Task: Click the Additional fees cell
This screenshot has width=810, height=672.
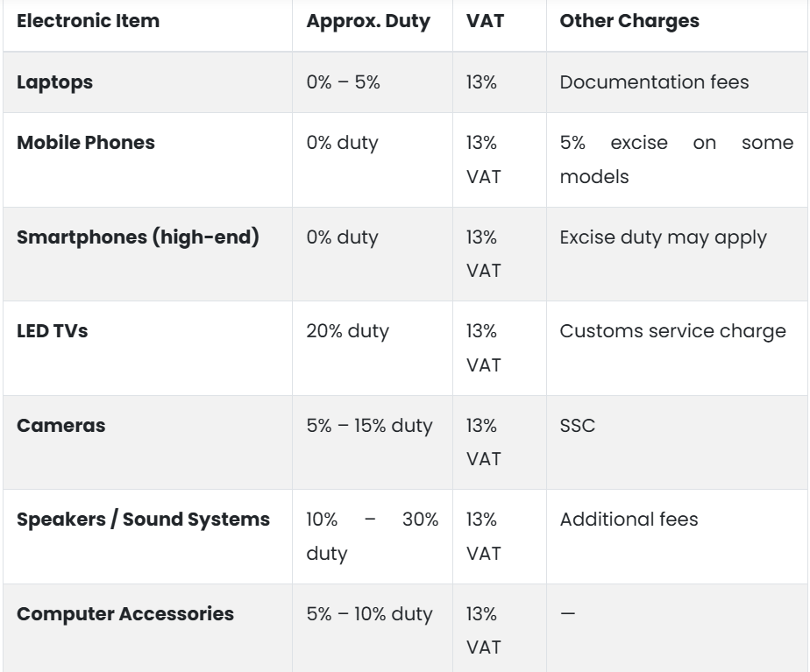Action: tap(629, 520)
